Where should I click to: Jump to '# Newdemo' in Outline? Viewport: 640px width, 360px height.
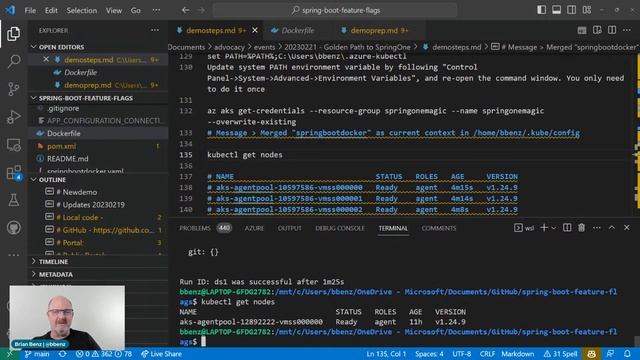pos(77,192)
